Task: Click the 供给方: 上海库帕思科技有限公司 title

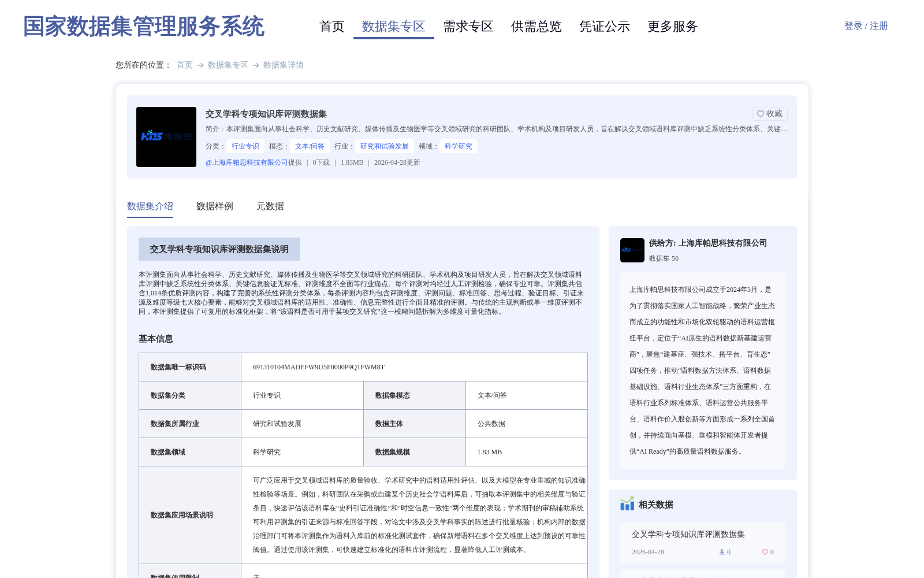Action: coord(708,243)
